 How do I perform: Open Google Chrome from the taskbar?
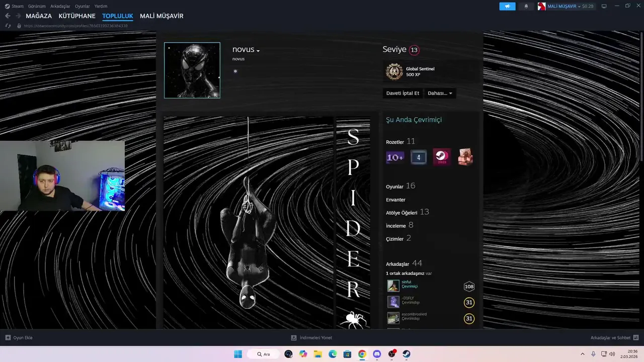[x=362, y=354]
